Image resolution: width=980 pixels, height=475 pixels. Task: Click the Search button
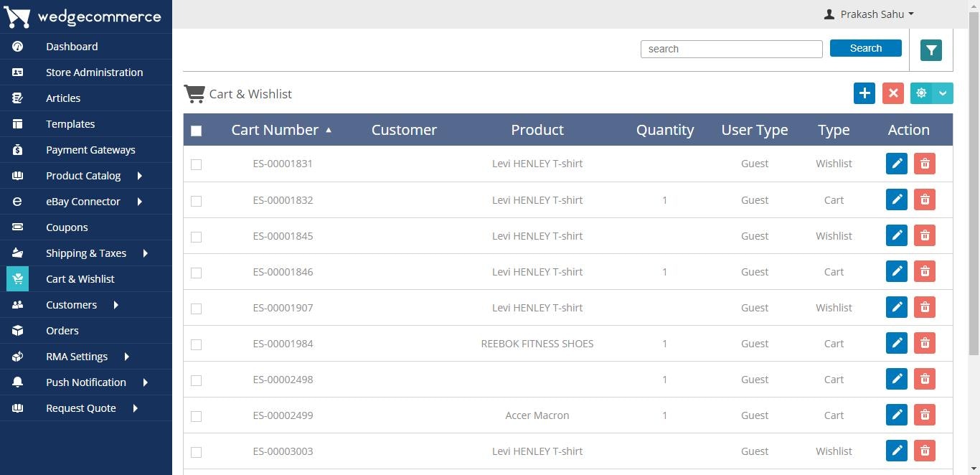pyautogui.click(x=865, y=48)
